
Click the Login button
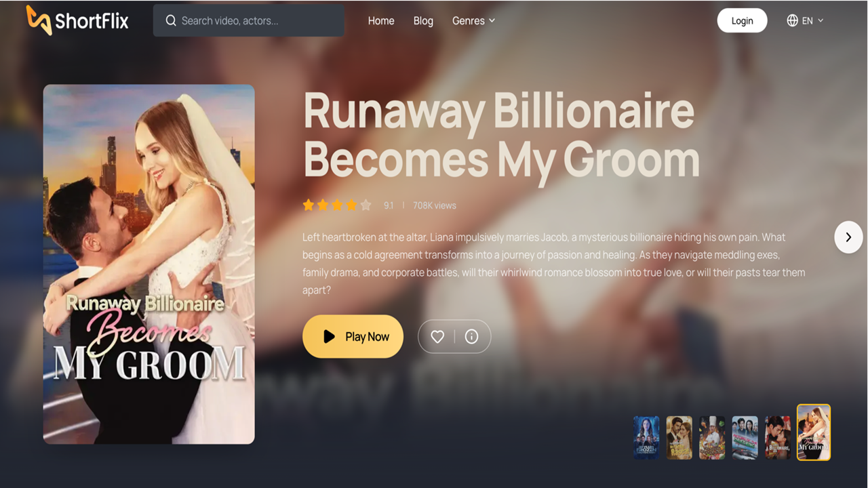coord(742,20)
